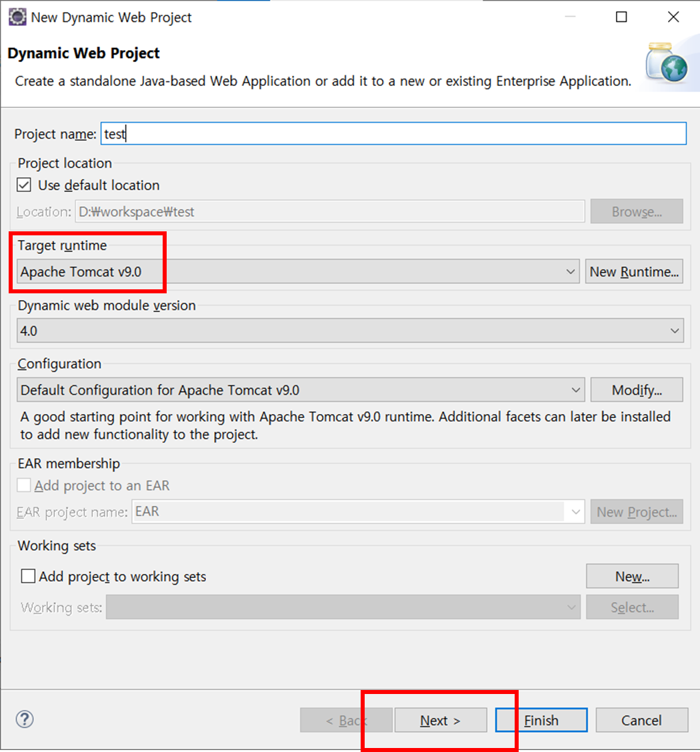Image resolution: width=700 pixels, height=752 pixels.
Task: Maximize the New Dynamic Web Project dialog
Action: pos(621,17)
